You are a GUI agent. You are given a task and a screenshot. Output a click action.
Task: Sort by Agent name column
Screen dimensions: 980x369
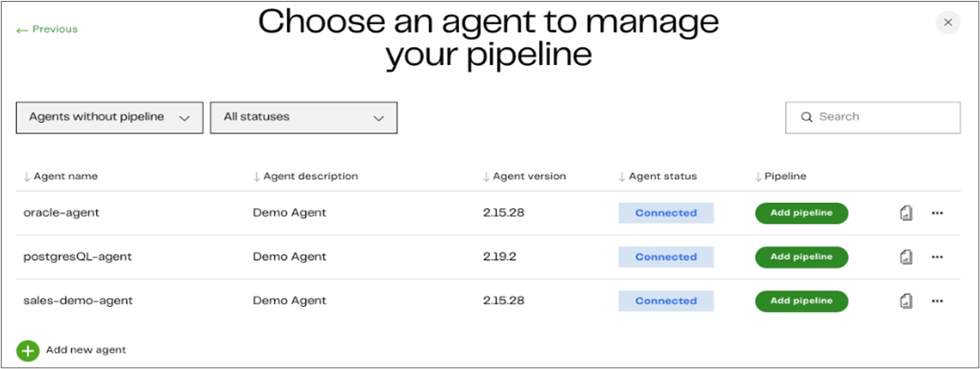[60, 176]
